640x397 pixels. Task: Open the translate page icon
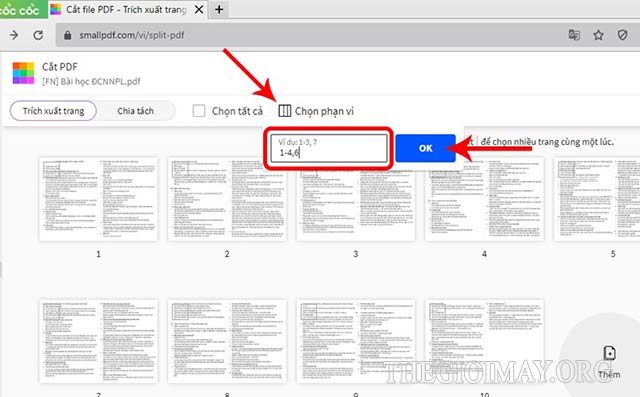pos(574,35)
